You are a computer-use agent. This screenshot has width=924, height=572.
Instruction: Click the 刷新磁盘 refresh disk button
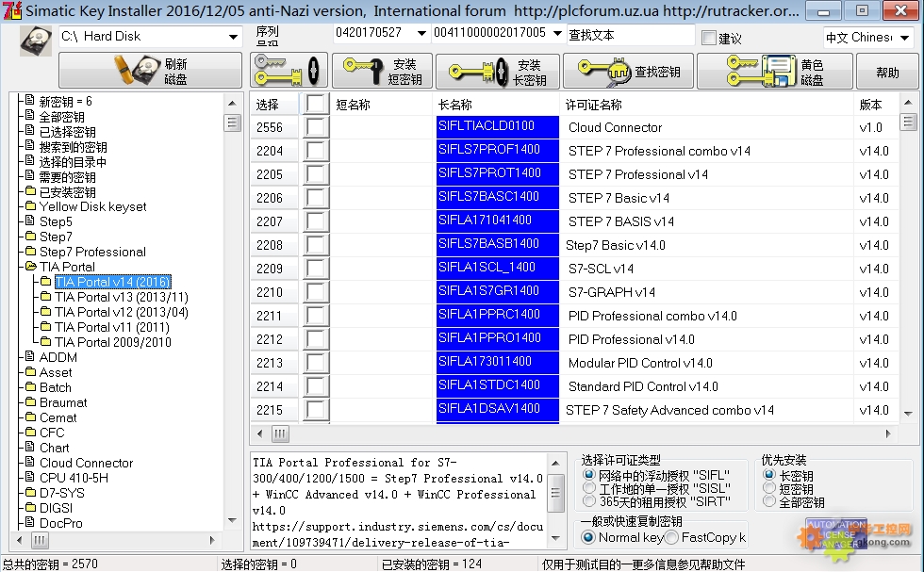(150, 71)
